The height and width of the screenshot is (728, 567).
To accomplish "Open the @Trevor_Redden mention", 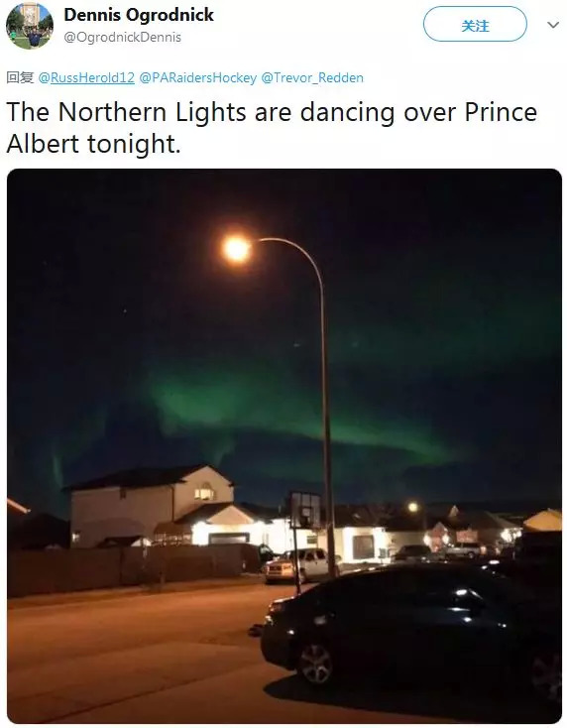I will [312, 77].
